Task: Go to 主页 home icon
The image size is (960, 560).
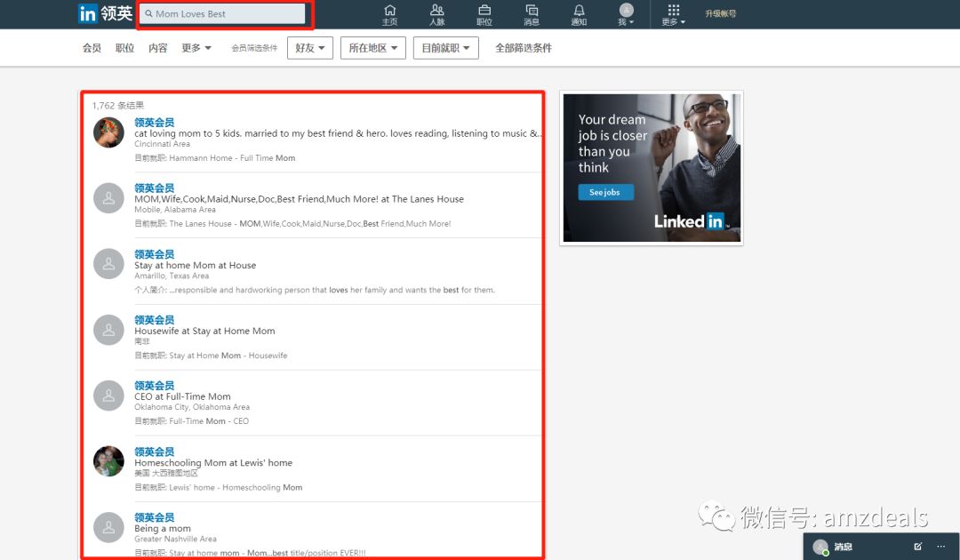Action: [389, 14]
